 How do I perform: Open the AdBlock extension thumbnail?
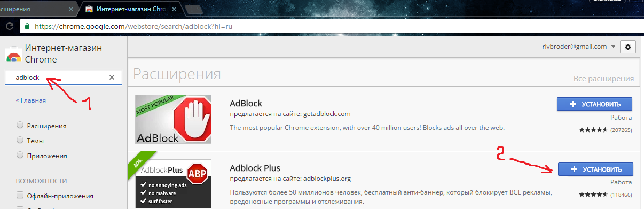(173, 120)
